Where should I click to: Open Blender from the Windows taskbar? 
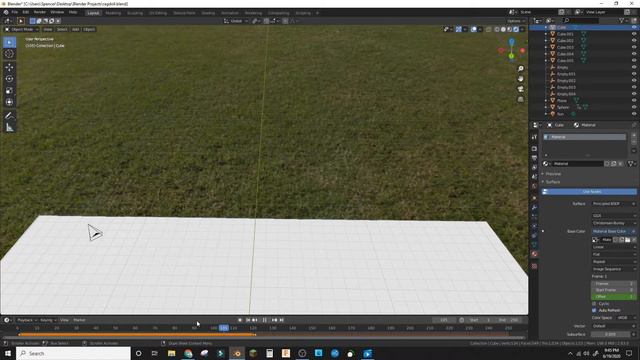click(x=237, y=353)
